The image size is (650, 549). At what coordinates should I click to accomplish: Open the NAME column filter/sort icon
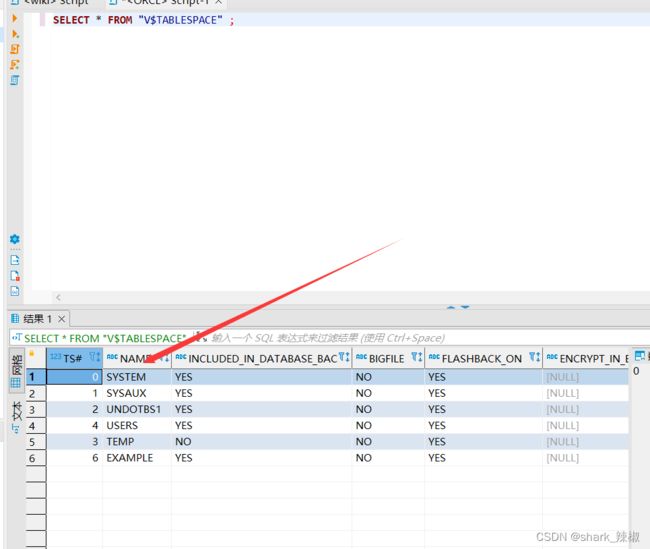click(164, 358)
